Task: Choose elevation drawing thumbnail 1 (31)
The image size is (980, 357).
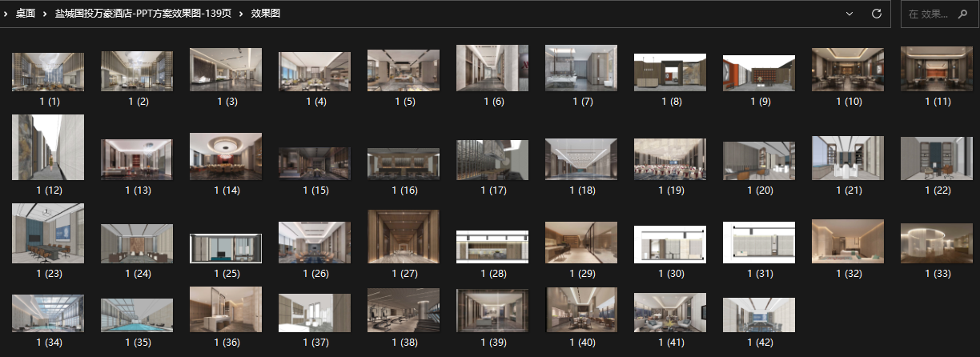Action: [759, 243]
